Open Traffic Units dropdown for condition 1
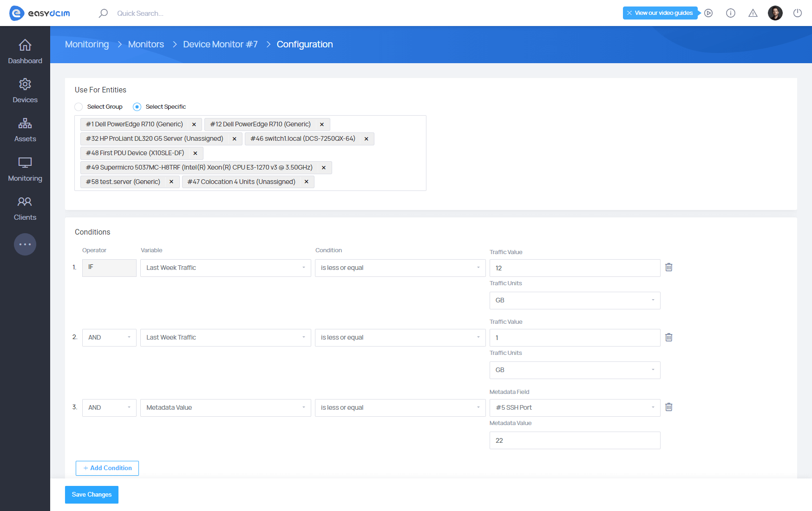The width and height of the screenshot is (812, 511). coord(575,301)
